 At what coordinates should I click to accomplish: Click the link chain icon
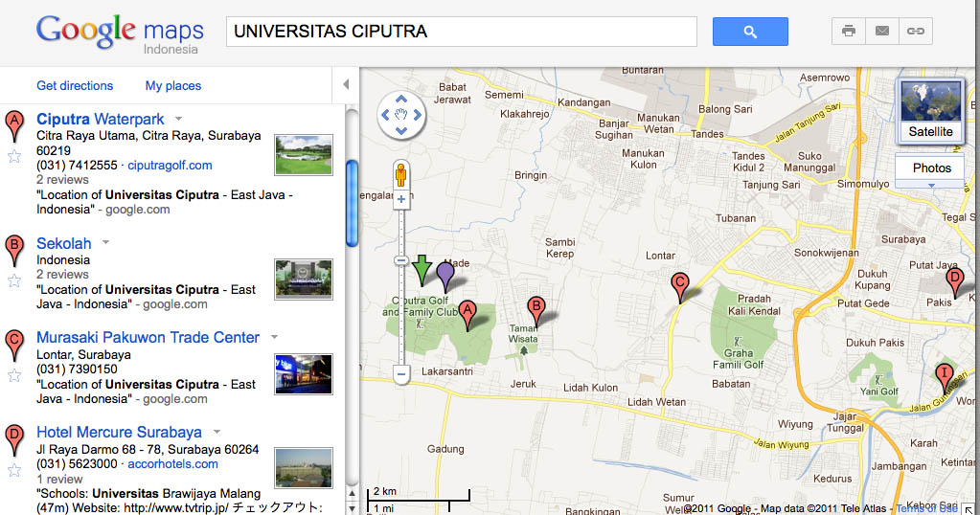click(x=916, y=32)
